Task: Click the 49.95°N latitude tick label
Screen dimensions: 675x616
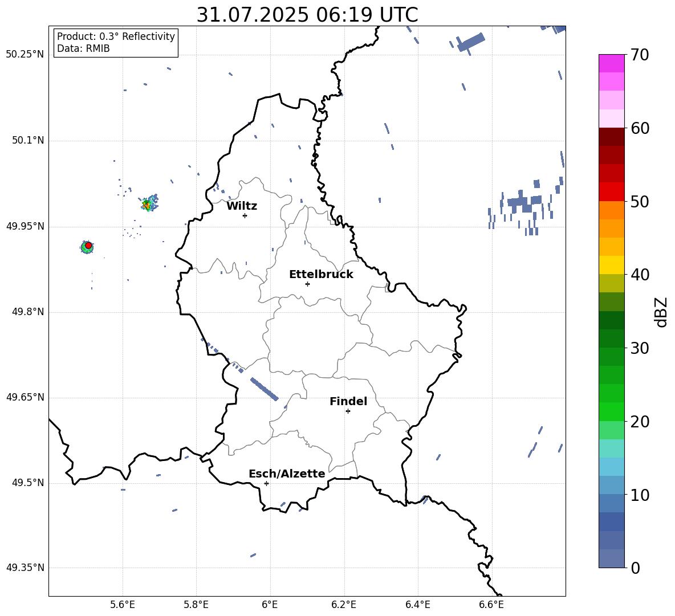Action: (x=25, y=226)
